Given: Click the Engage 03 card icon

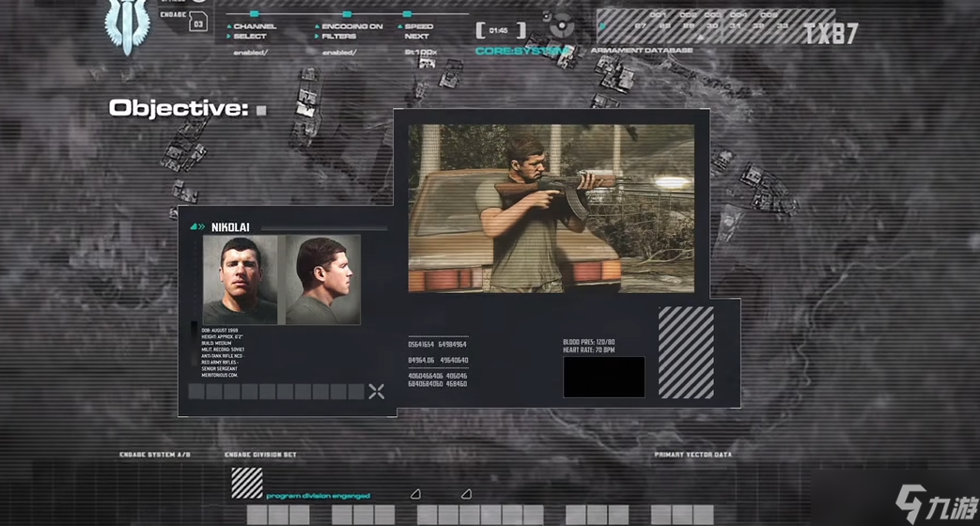Looking at the screenshot, I should [197, 23].
